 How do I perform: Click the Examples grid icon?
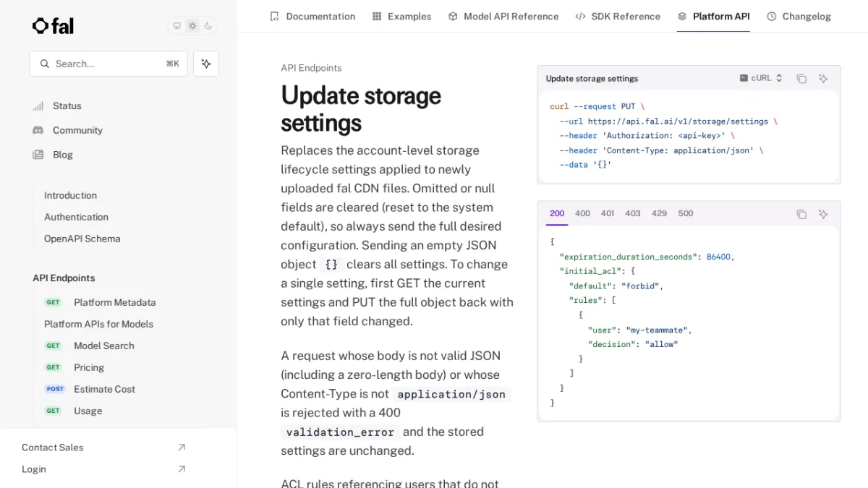[x=377, y=16]
